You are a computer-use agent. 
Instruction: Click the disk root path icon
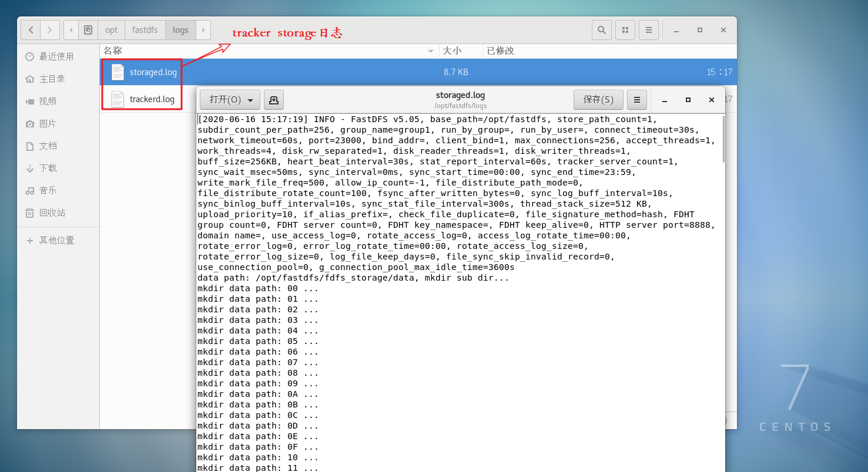pyautogui.click(x=88, y=30)
